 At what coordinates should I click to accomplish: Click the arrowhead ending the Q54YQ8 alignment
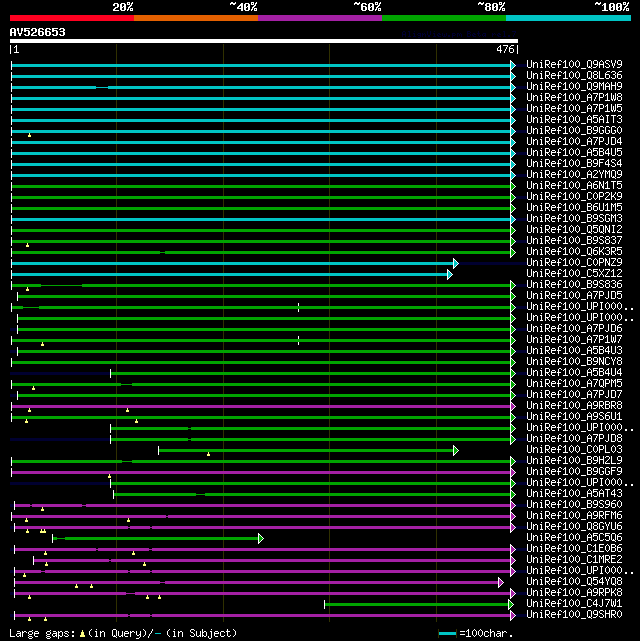501,583
